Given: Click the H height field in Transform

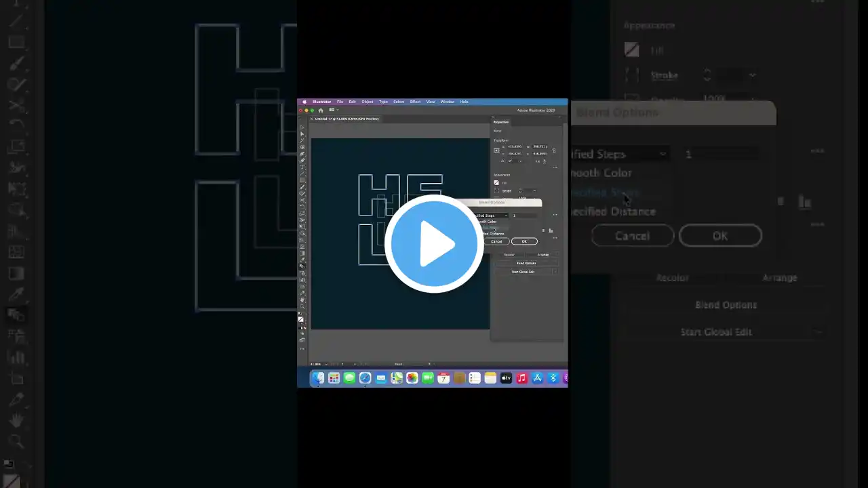Looking at the screenshot, I should (x=540, y=153).
